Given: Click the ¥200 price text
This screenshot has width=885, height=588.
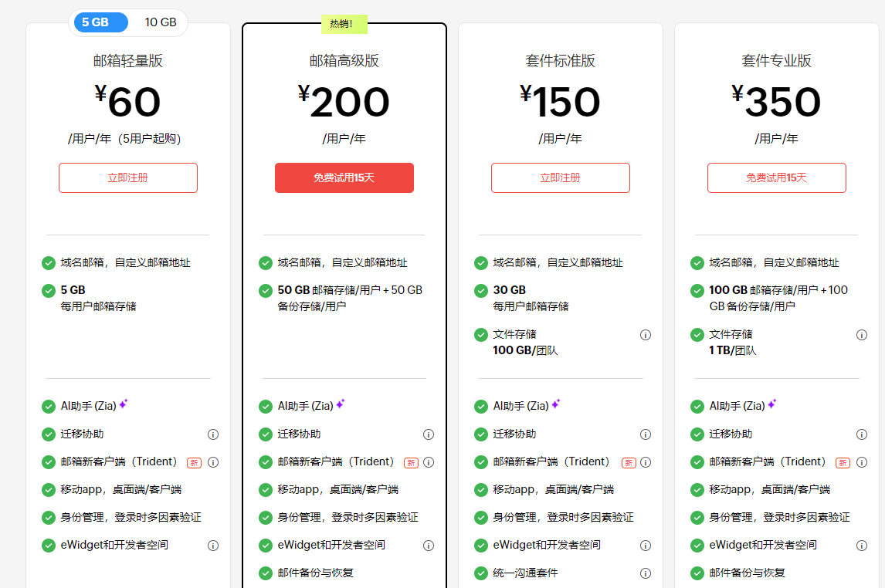Looking at the screenshot, I should (344, 103).
